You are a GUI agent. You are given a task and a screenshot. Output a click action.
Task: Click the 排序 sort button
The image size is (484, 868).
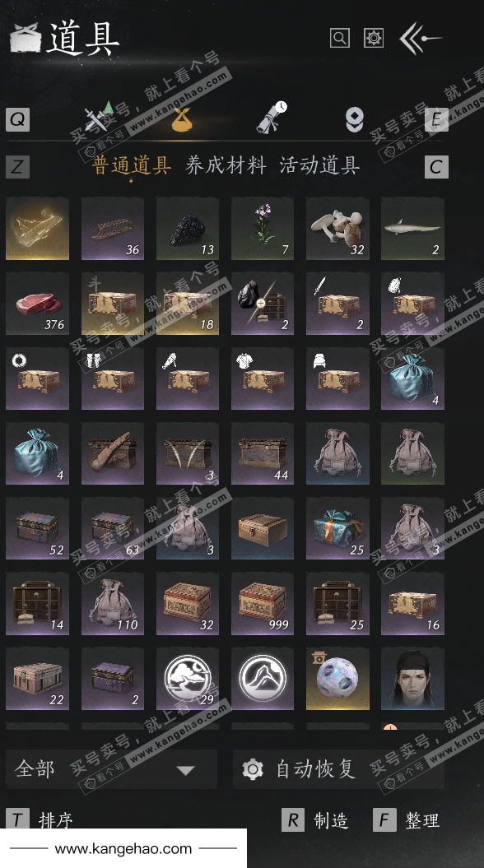tap(55, 819)
